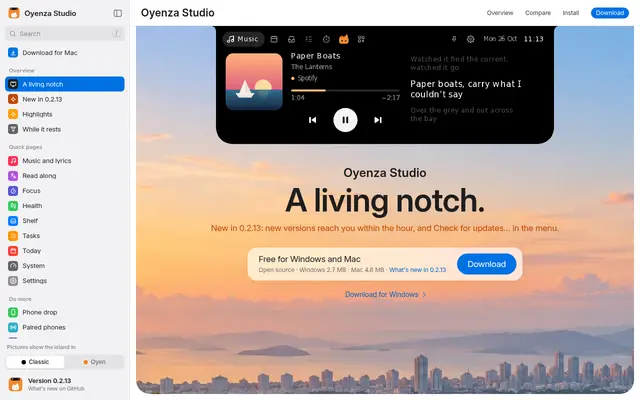640x400 pixels.
Task: Click the timer icon in notch toolbar
Action: tap(326, 39)
